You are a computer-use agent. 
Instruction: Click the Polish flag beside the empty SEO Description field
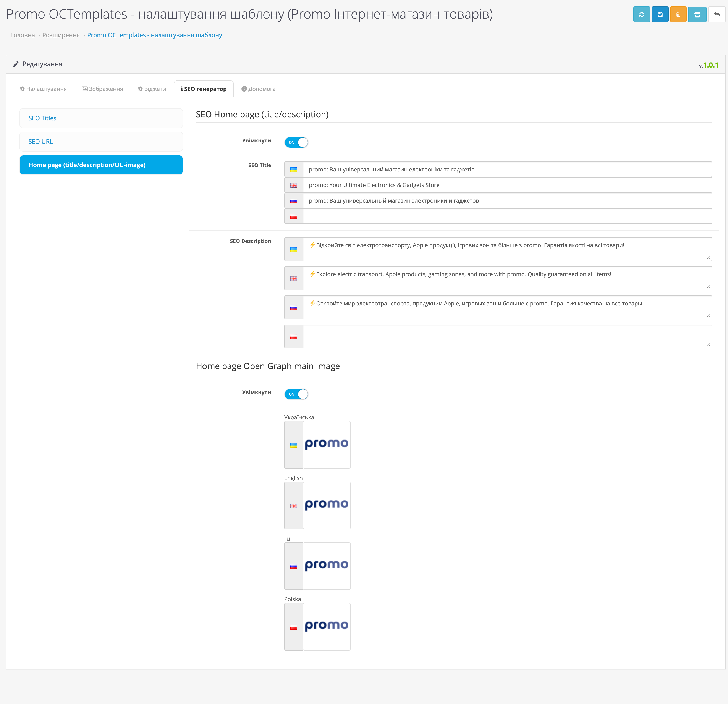pyautogui.click(x=293, y=337)
